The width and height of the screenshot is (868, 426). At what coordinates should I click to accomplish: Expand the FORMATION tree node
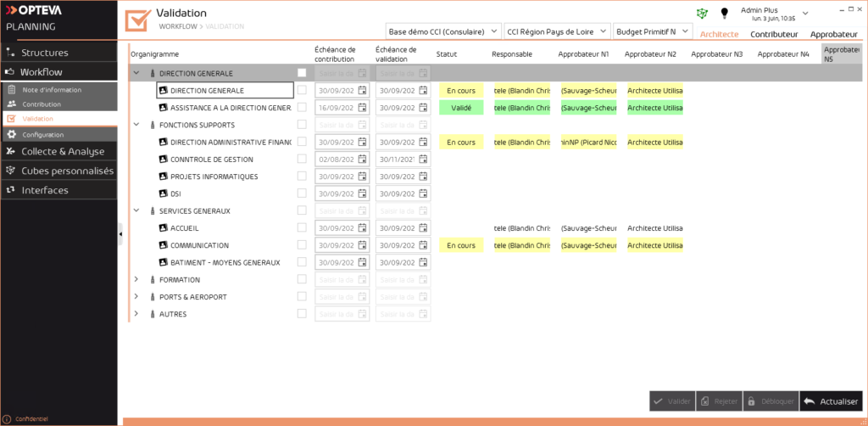(x=136, y=279)
